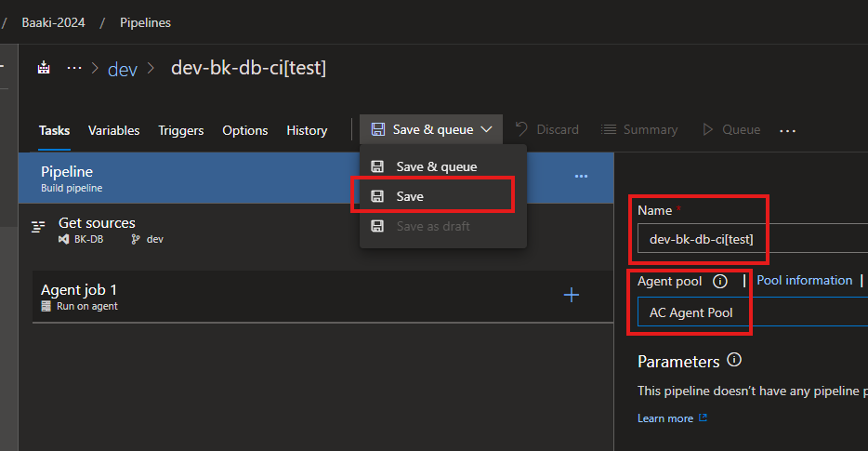Click the floppy icon beside Save as draft

coord(377,226)
